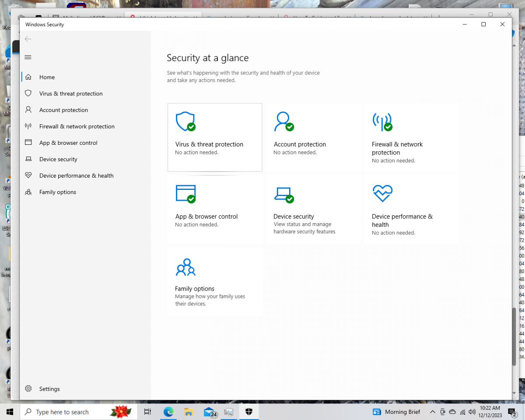Open File Explorer from the taskbar
Image resolution: width=525 pixels, height=420 pixels.
tap(189, 412)
